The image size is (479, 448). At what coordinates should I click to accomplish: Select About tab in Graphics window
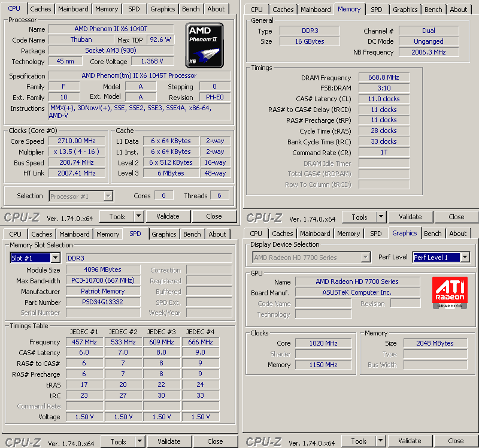point(458,234)
